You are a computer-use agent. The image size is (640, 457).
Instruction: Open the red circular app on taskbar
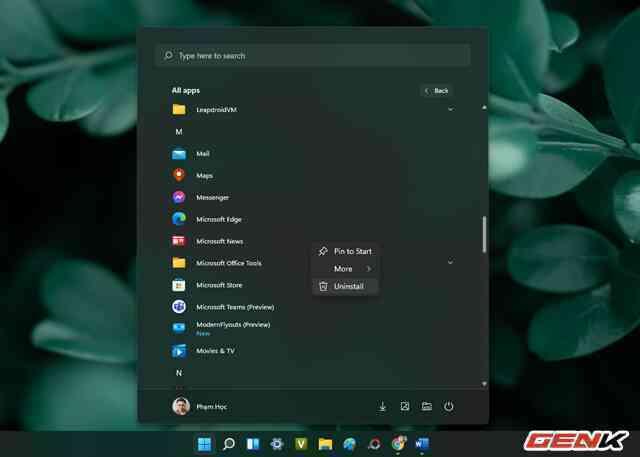pos(374,444)
